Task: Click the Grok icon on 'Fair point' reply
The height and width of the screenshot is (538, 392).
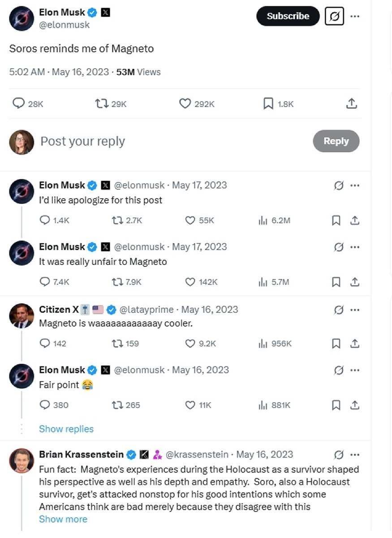Action: (339, 370)
